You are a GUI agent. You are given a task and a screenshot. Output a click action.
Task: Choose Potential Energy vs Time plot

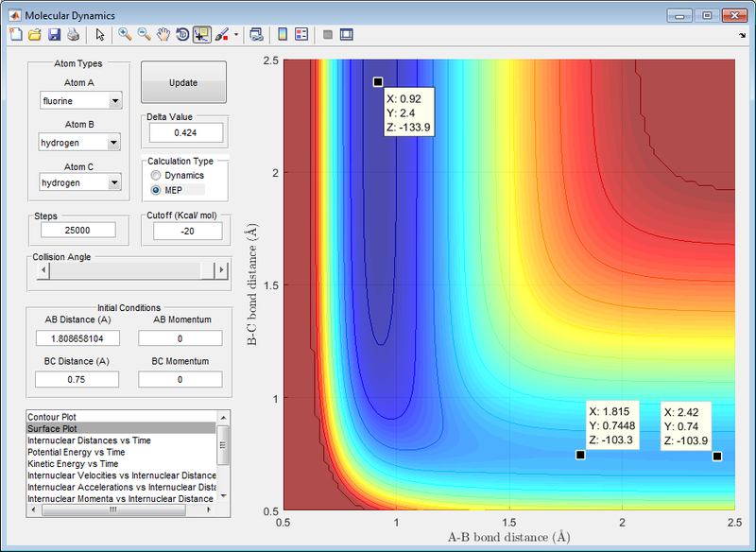pos(94,452)
